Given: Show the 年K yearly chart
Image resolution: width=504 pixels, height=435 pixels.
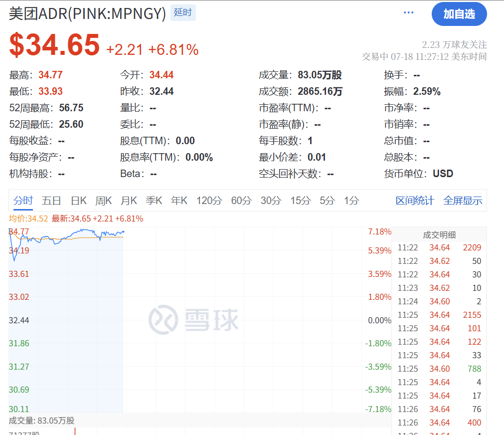Looking at the screenshot, I should click(179, 201).
